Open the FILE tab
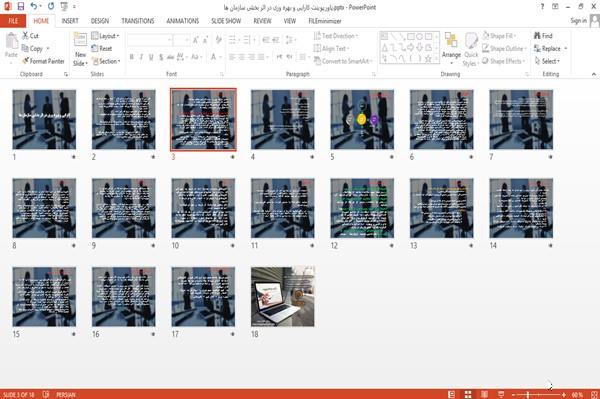This screenshot has height=399, width=600. tap(13, 21)
